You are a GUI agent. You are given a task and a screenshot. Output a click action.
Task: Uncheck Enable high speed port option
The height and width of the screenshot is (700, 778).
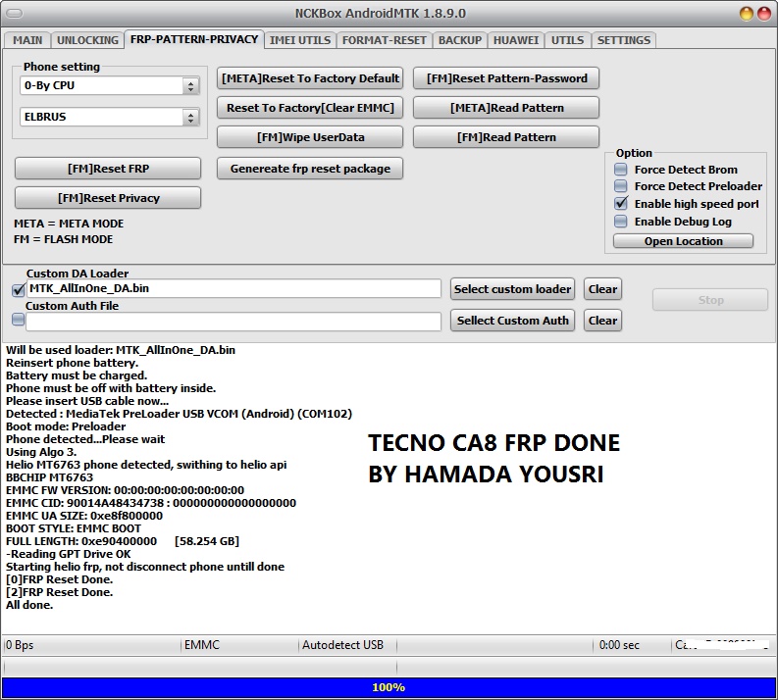(x=621, y=203)
